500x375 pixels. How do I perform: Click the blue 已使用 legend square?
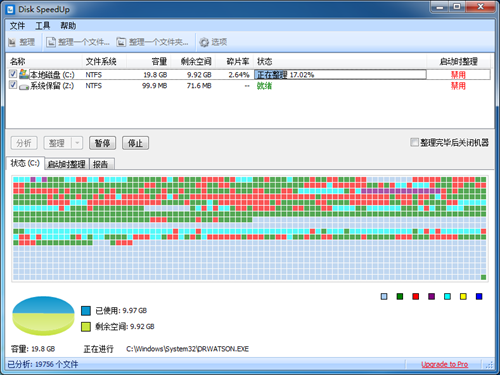[x=86, y=311]
